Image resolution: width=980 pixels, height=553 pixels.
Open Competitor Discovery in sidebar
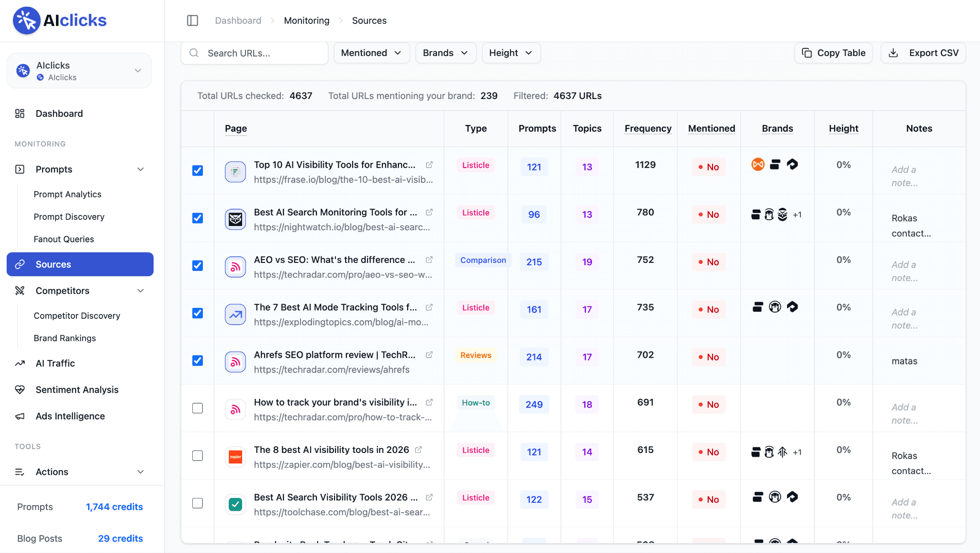click(77, 316)
